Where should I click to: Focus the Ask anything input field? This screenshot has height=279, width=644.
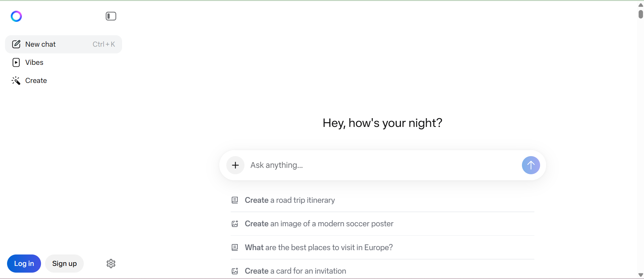[x=383, y=165]
